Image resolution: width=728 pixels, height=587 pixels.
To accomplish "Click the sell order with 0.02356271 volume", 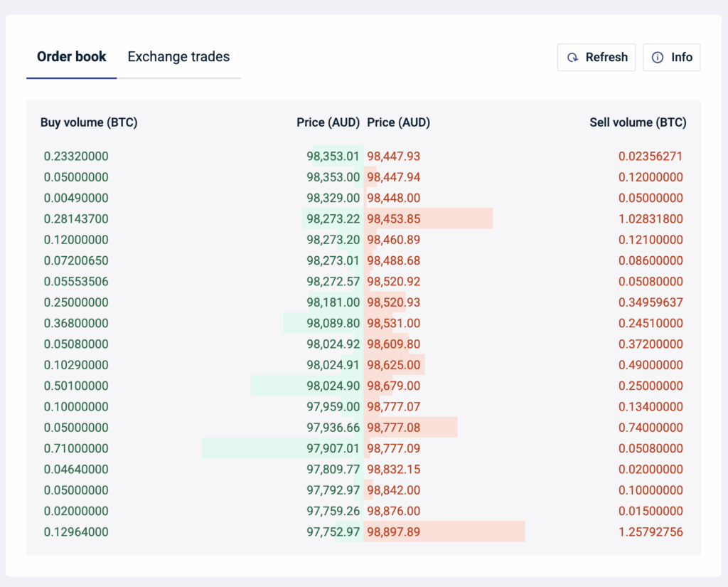I will pos(653,156).
